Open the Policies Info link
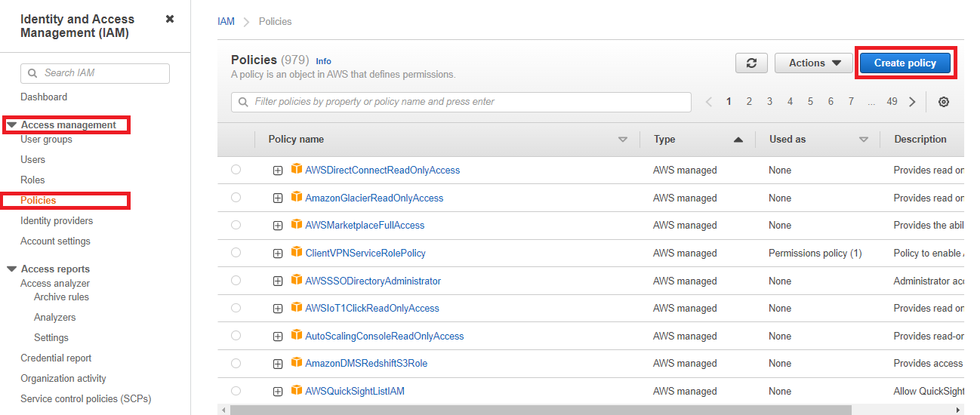This screenshot has width=980, height=415. click(323, 61)
